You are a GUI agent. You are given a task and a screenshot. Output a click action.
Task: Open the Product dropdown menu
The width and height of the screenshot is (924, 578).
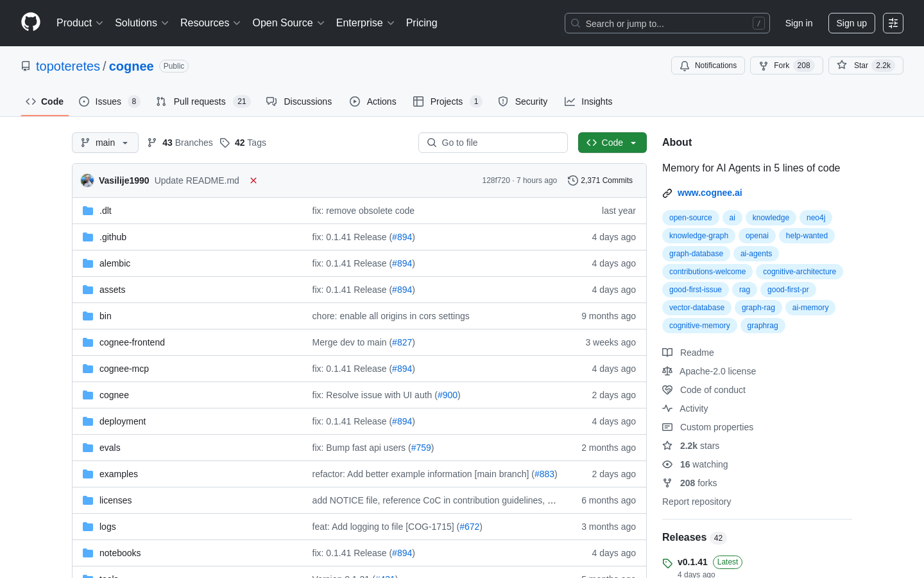(80, 23)
